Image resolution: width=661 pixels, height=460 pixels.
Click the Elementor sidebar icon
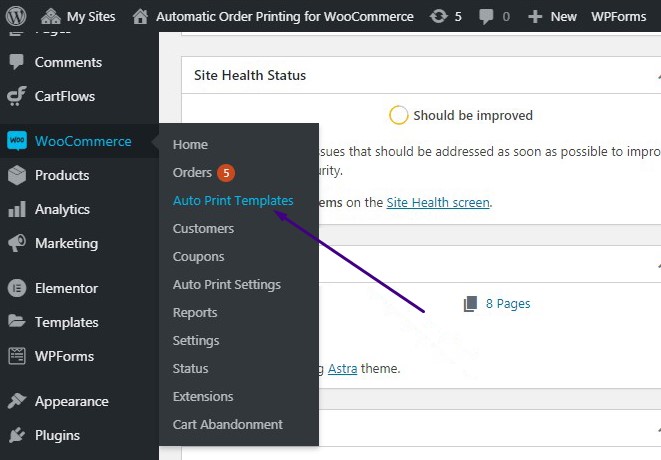(17, 288)
